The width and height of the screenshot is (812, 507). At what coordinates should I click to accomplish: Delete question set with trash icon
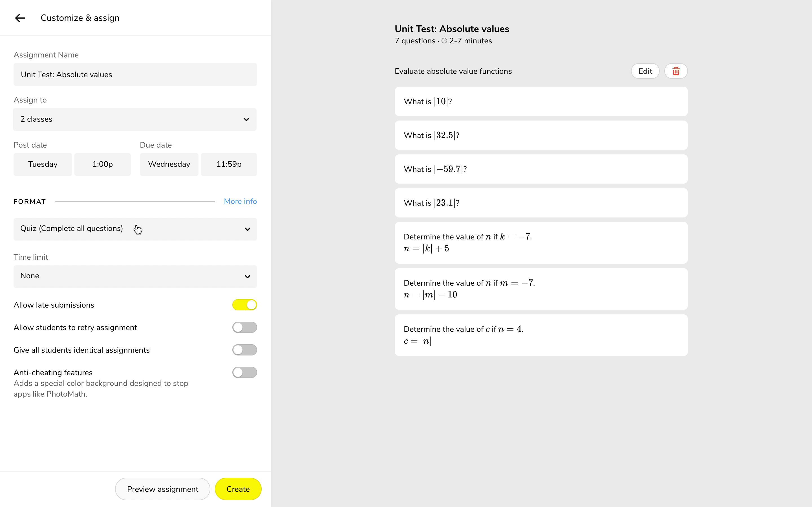676,71
